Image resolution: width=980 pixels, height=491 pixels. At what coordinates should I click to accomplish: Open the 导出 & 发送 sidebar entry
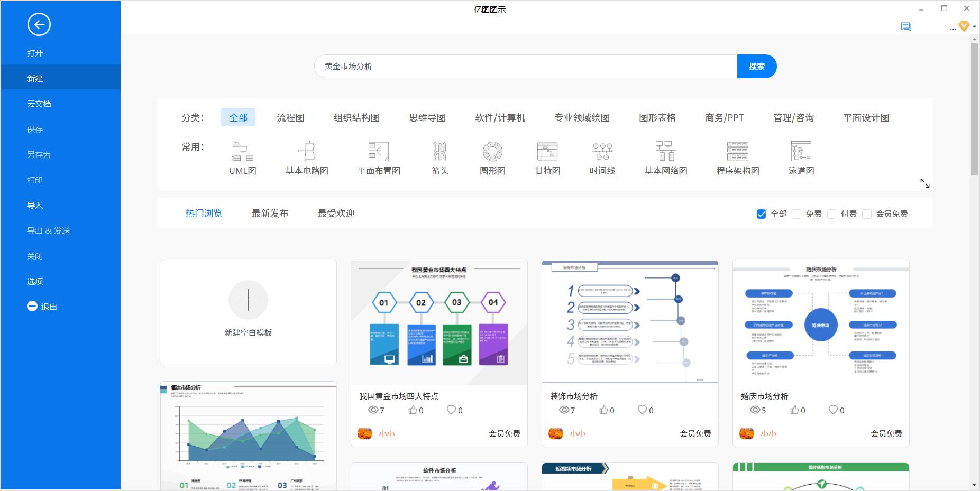pyautogui.click(x=47, y=230)
